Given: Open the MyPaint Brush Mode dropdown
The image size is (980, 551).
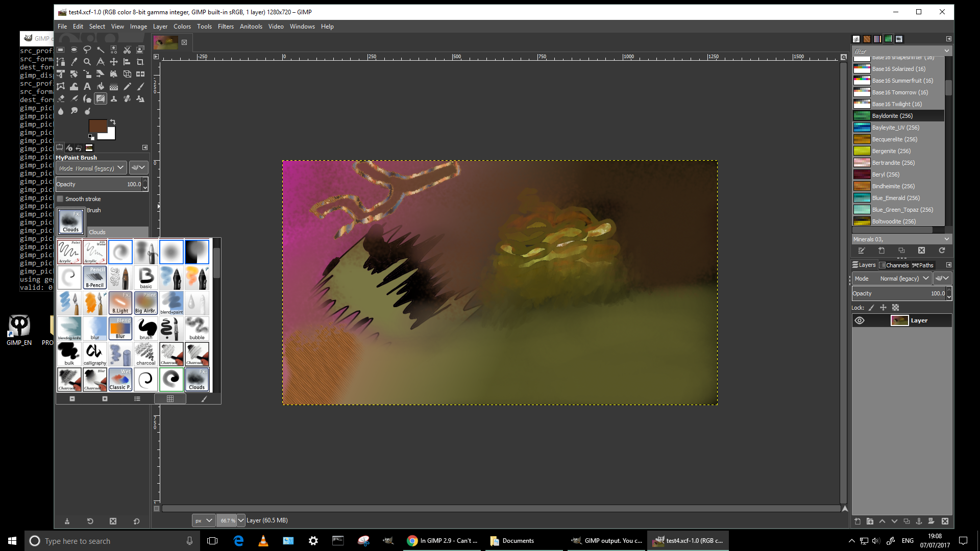Looking at the screenshot, I should pos(91,168).
